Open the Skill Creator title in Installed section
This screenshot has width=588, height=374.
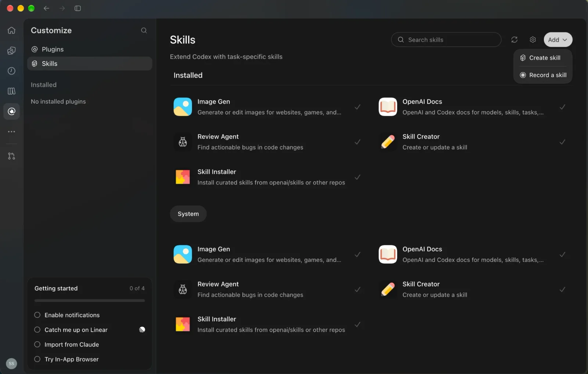(421, 136)
